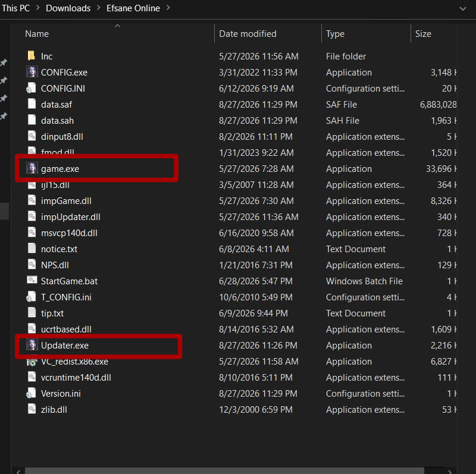The width and height of the screenshot is (476, 474).
Task: Select the T_CONFIG.ini file icon
Action: [32, 297]
